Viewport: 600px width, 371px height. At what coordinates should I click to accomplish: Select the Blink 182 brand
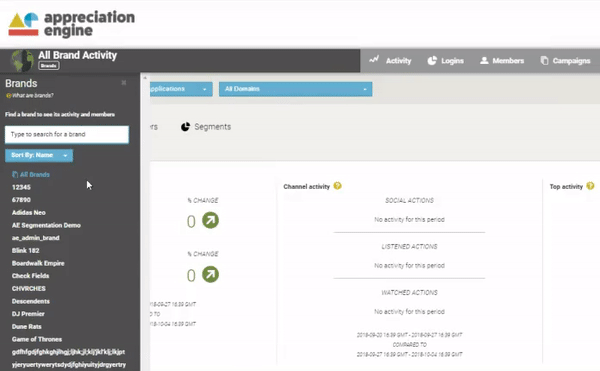click(x=26, y=251)
